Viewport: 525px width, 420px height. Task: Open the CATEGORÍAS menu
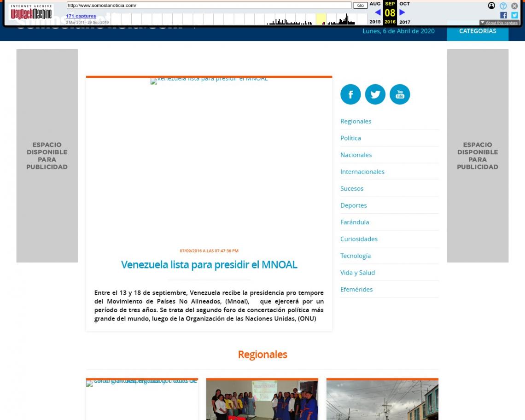[478, 31]
